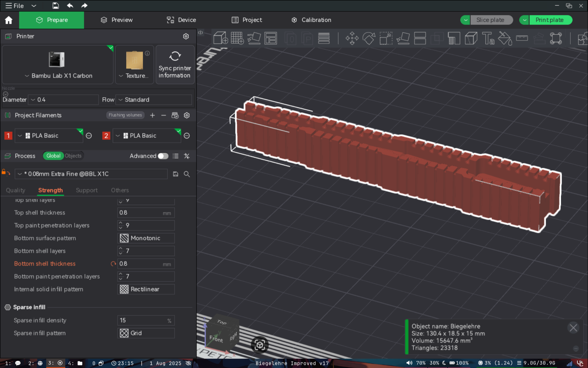Remove a filament with the minus icon
Viewport: 588px width, 368px height.
click(x=164, y=115)
